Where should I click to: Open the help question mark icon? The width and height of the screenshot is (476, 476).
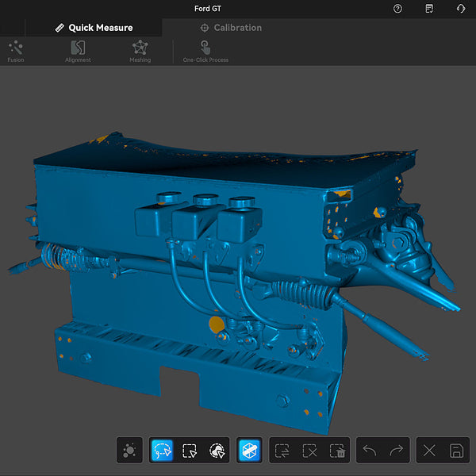pos(397,9)
